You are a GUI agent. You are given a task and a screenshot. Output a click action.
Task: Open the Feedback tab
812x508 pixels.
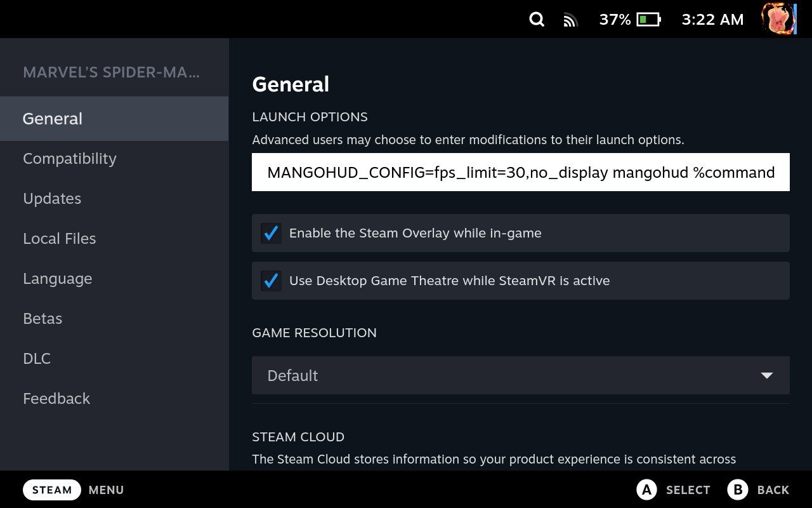(56, 399)
